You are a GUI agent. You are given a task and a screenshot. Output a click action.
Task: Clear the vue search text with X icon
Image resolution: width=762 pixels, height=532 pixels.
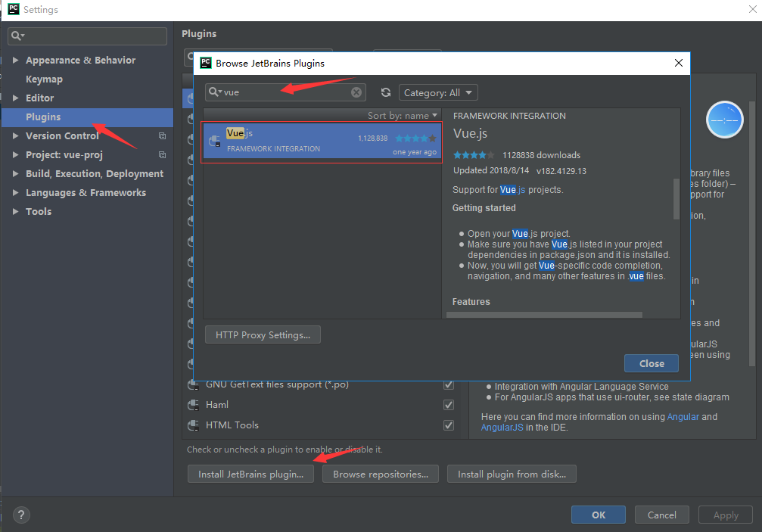pyautogui.click(x=356, y=92)
